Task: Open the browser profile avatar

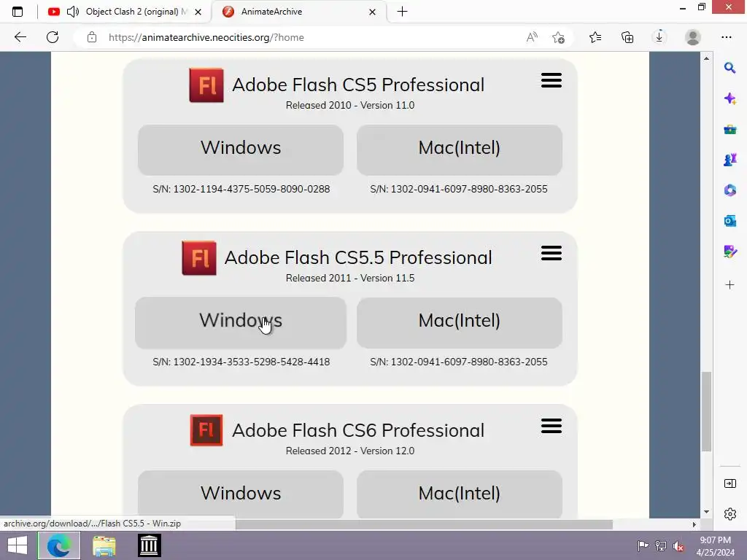Action: click(693, 37)
